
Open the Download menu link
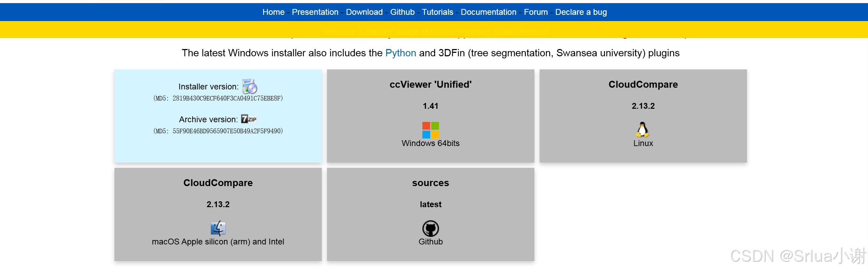[364, 12]
